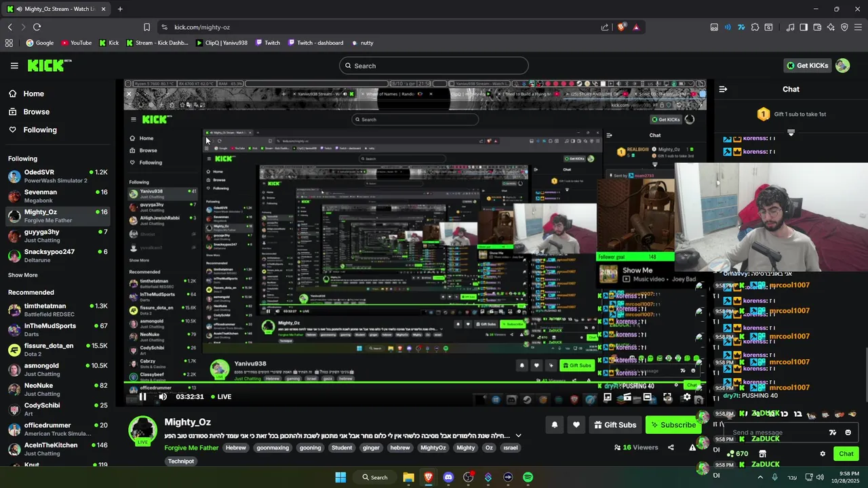Viewport: 868px width, 488px height.
Task: Open Leo AI sparkle icon
Action: point(831,27)
